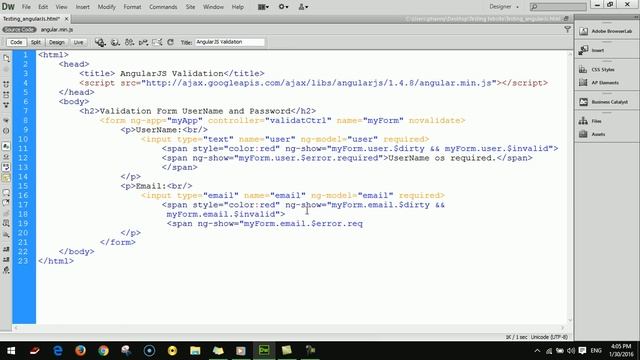640x360 pixels.
Task: Switch to Design view
Action: point(57,42)
